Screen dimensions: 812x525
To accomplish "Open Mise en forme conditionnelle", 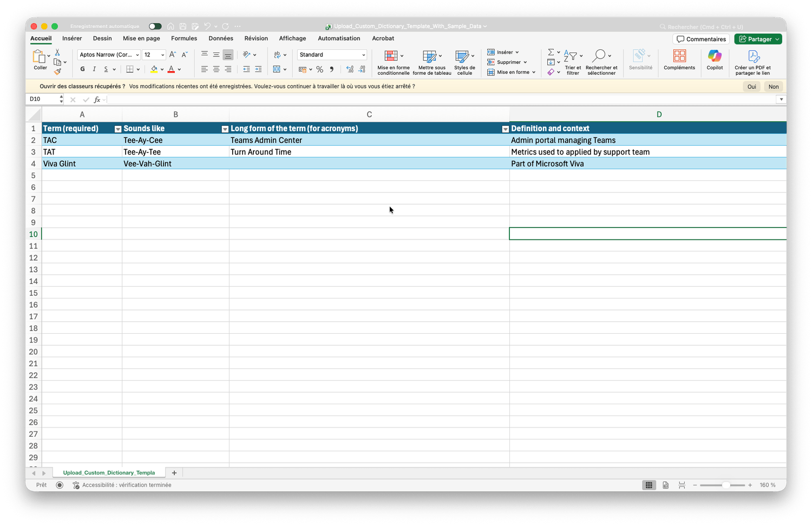I will tap(391, 56).
